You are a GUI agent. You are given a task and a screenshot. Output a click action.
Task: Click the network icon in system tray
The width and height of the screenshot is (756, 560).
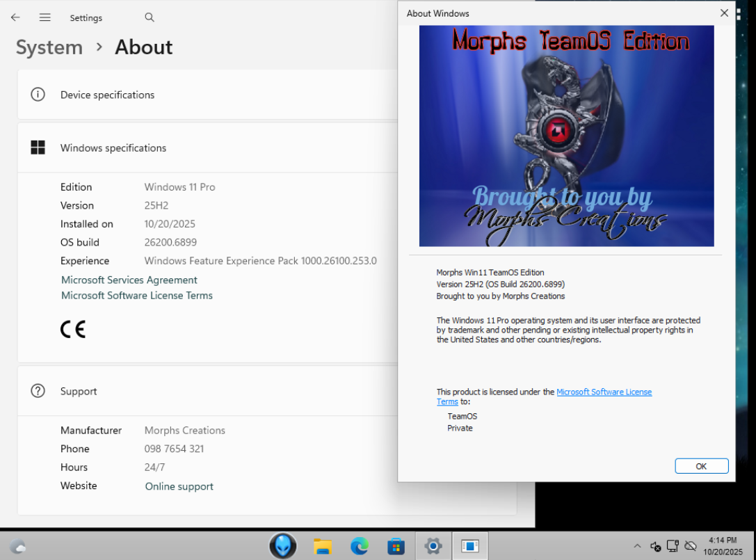[673, 546]
